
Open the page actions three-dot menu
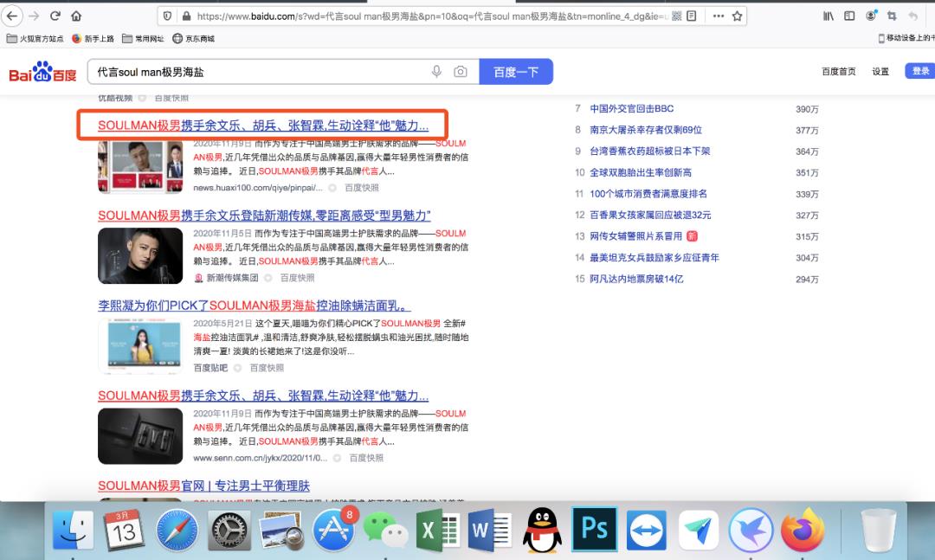point(718,16)
